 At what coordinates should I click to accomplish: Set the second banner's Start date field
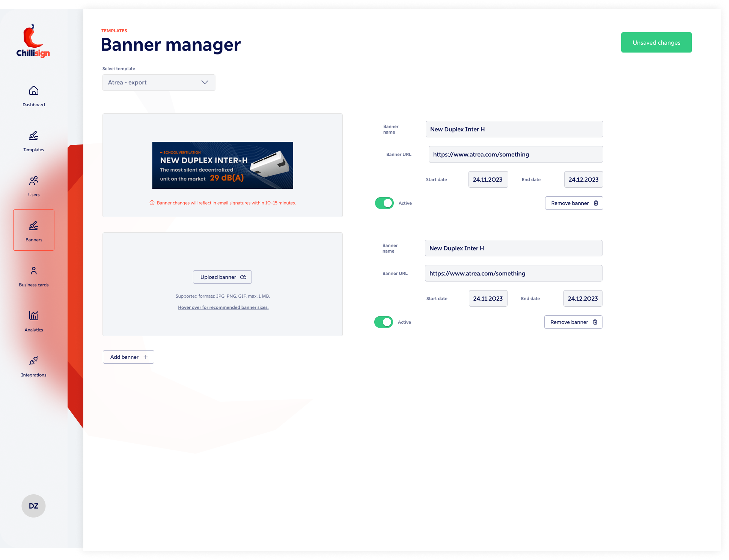click(x=488, y=298)
